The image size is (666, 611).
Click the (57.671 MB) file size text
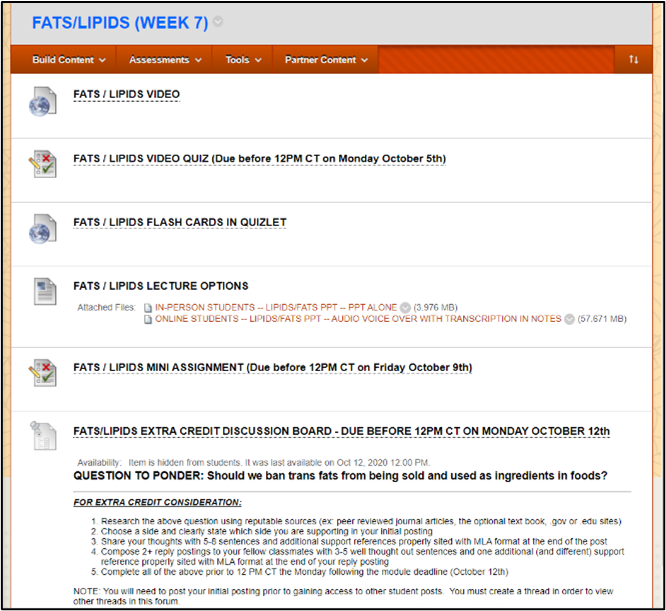point(602,319)
